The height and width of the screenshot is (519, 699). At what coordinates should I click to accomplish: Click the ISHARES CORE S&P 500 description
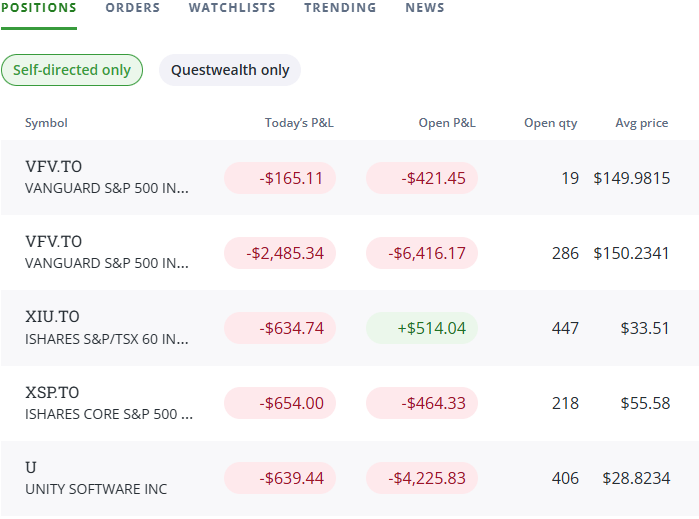(109, 414)
